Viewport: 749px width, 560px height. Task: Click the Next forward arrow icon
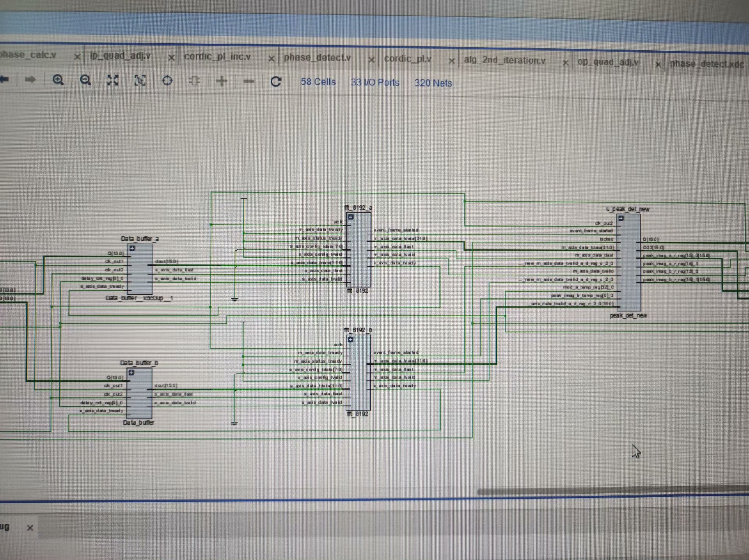point(30,80)
